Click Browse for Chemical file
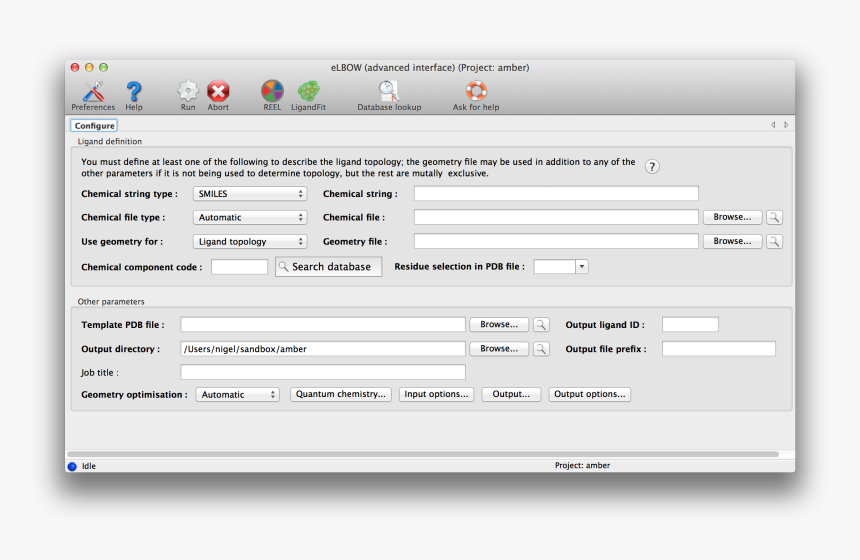 point(732,217)
